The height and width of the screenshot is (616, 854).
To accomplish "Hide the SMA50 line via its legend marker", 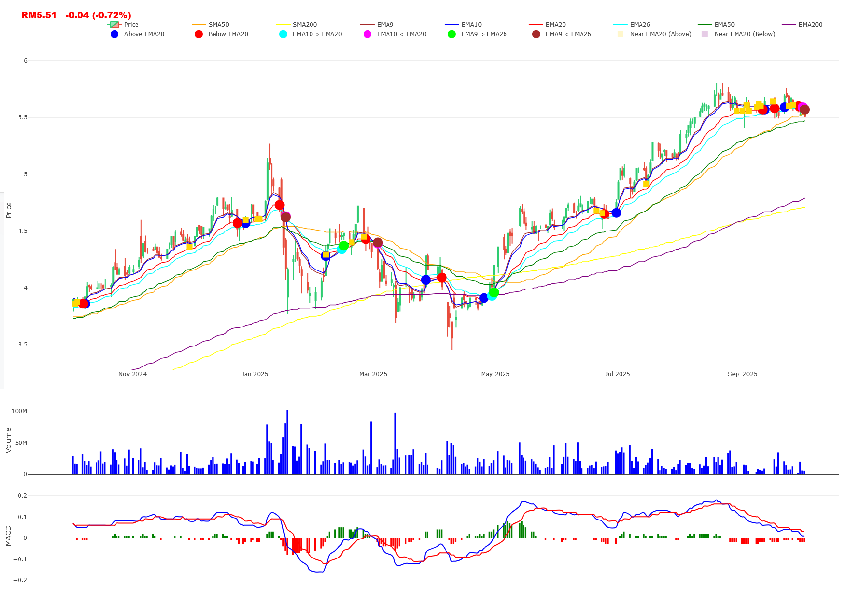I will click(200, 24).
